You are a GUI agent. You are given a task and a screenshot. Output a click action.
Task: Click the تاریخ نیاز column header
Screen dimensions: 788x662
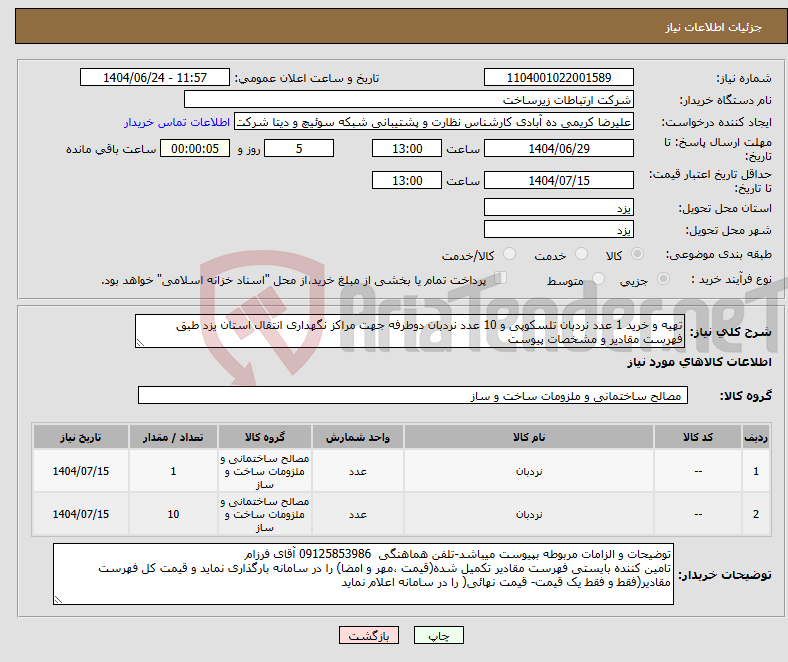pyautogui.click(x=81, y=437)
